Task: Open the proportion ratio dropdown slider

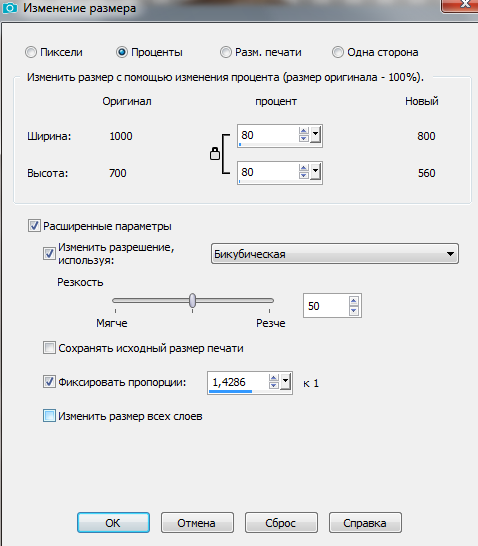Action: pos(285,382)
